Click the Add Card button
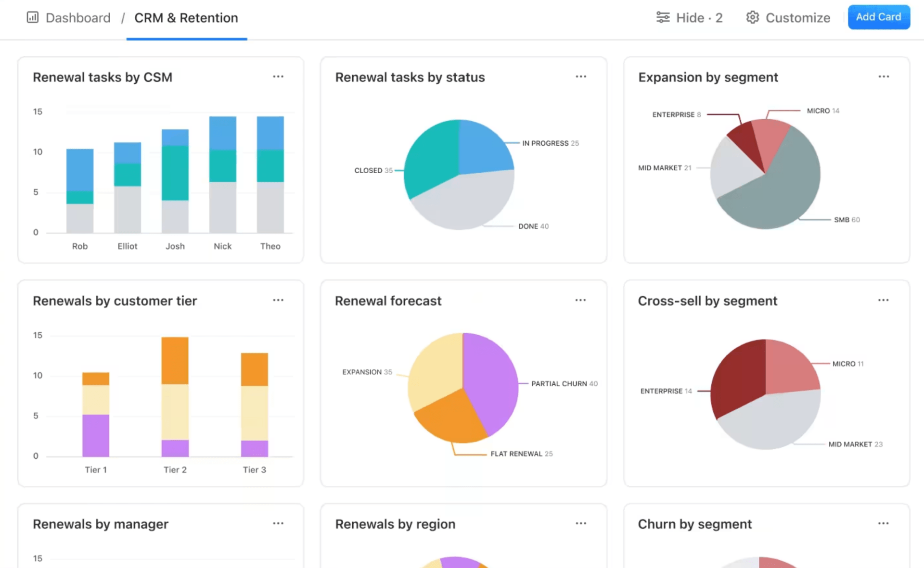924x568 pixels. (879, 16)
